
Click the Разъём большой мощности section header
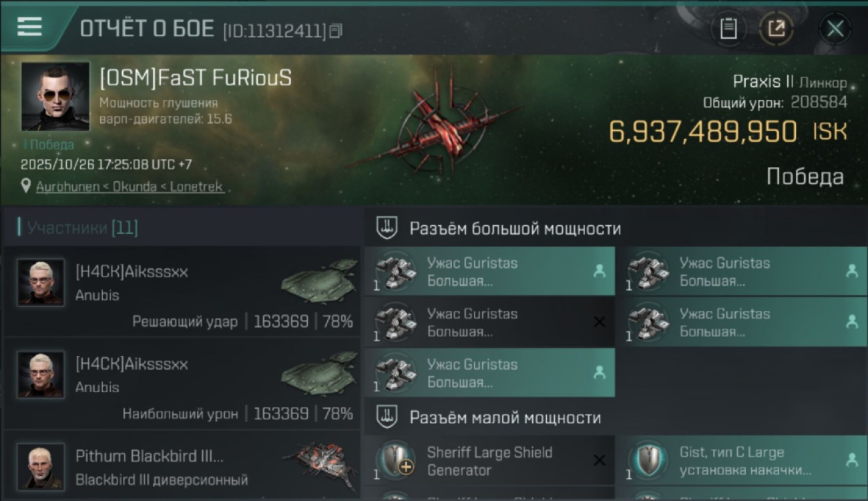point(515,228)
